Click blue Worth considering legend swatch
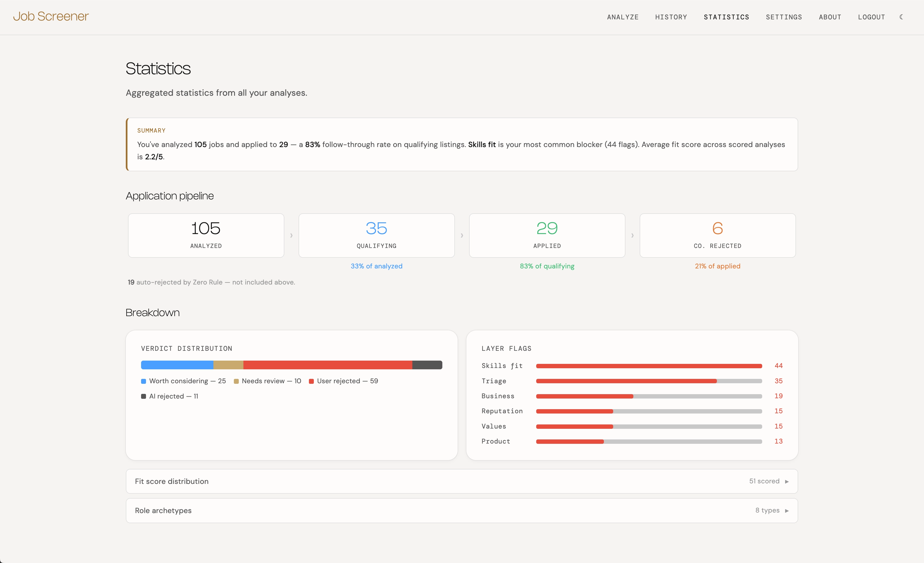924x563 pixels. [143, 381]
